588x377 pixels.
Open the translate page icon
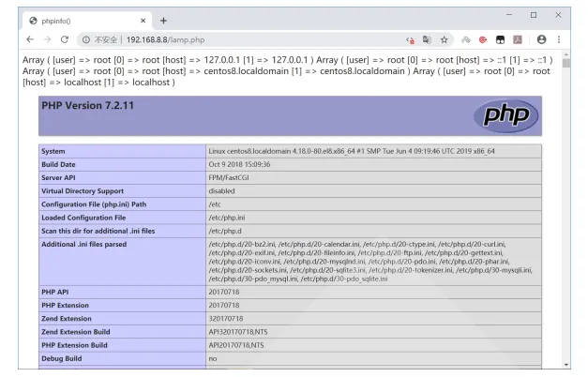[427, 39]
